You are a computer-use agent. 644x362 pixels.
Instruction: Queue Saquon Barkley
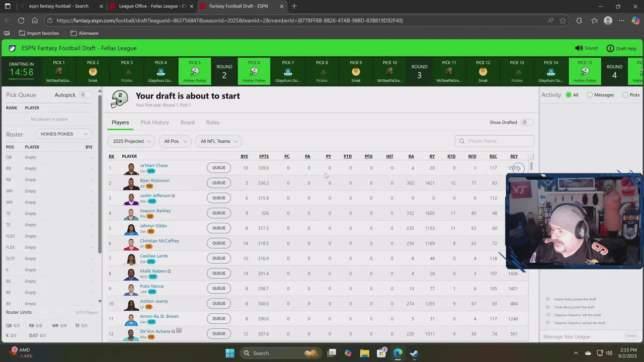219,213
